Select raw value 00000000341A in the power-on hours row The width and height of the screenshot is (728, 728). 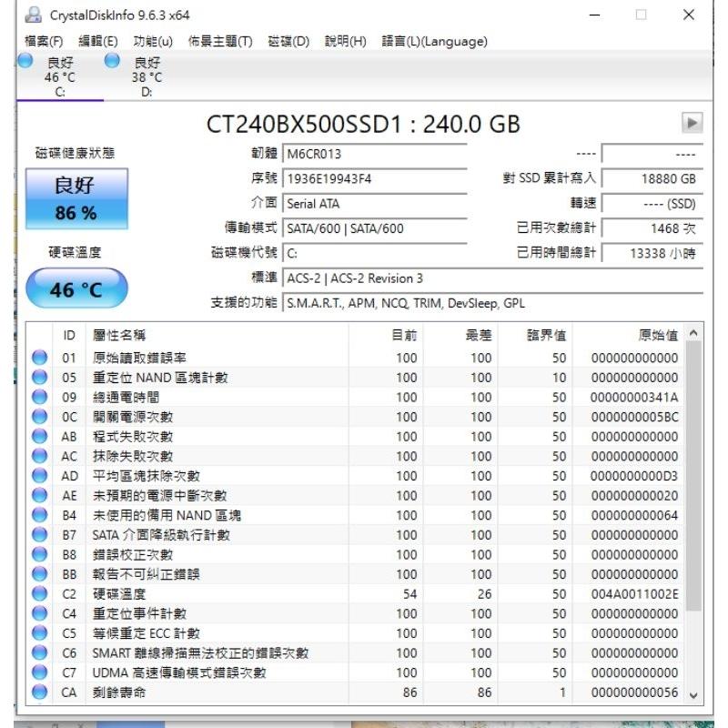pyautogui.click(x=634, y=398)
